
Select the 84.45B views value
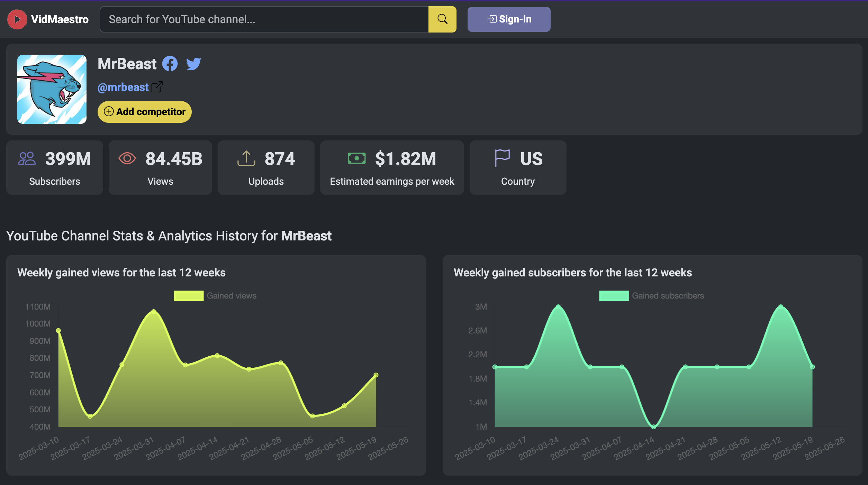(174, 159)
